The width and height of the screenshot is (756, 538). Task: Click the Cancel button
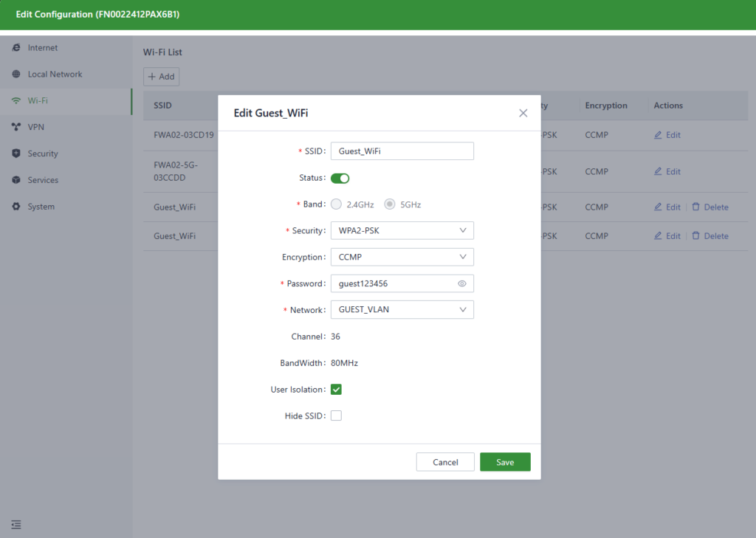click(445, 462)
